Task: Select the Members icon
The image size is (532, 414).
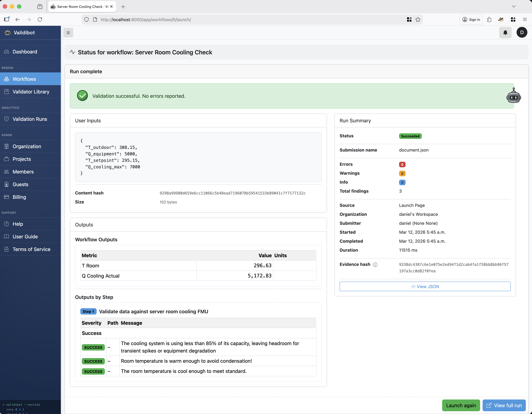Action: point(7,171)
